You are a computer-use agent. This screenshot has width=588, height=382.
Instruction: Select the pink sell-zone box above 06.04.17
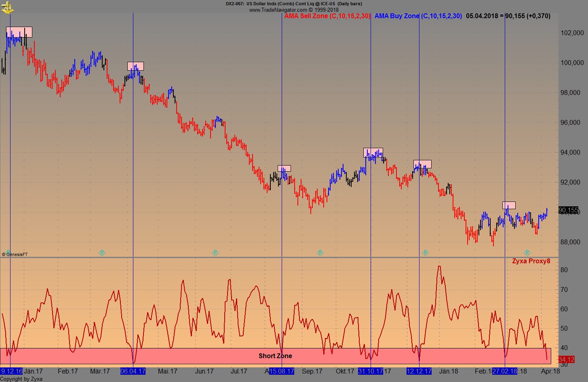(135, 65)
